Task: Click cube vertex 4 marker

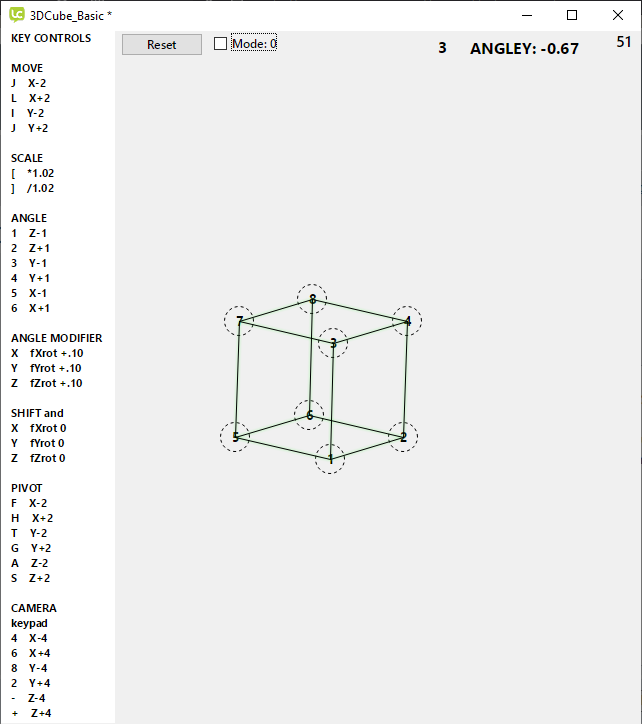Action: 407,321
